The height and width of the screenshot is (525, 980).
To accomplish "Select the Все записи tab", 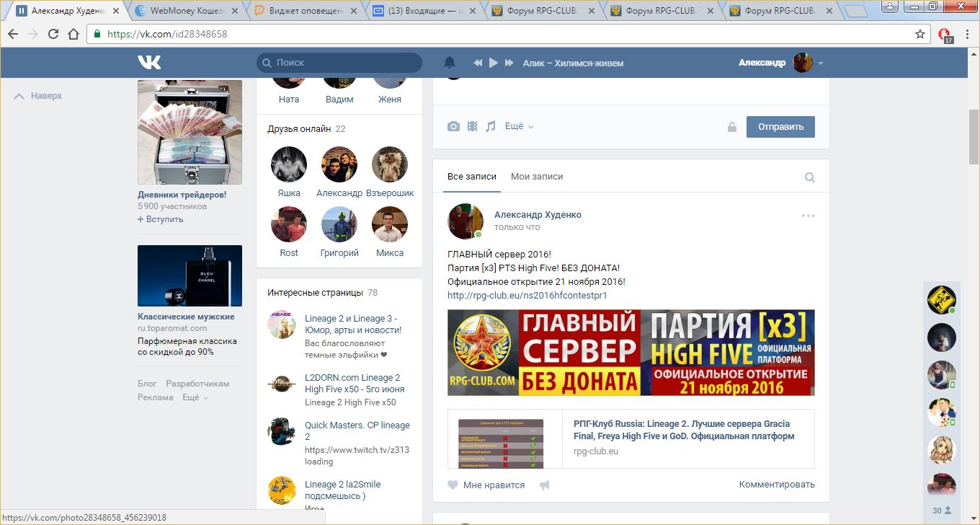I will click(x=472, y=177).
